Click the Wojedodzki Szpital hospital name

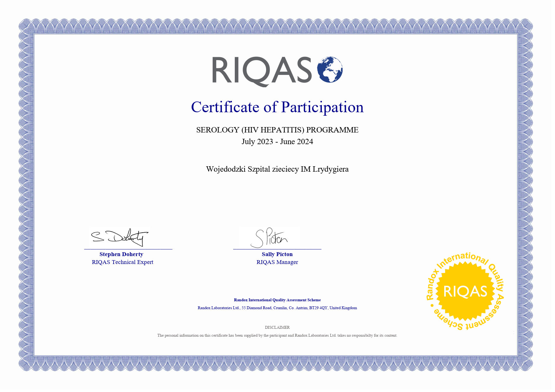click(277, 169)
